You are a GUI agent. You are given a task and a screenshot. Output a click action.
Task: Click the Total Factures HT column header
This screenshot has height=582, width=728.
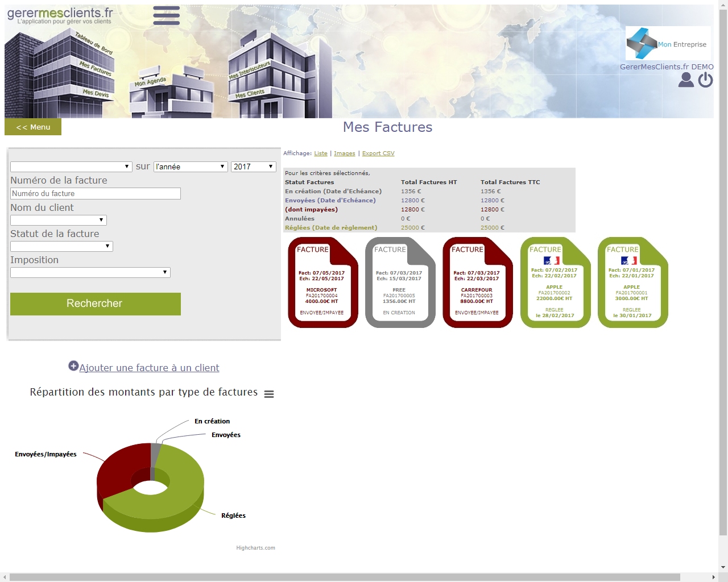coord(429,182)
